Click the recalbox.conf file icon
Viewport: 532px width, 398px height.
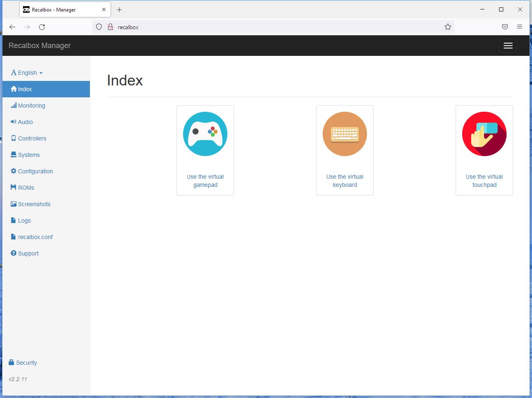(14, 237)
